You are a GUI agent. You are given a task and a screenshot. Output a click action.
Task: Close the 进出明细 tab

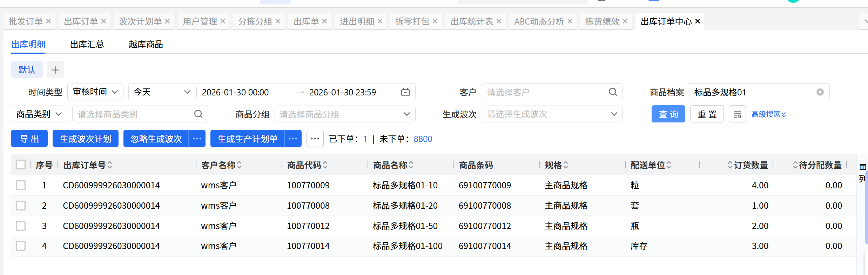[380, 21]
